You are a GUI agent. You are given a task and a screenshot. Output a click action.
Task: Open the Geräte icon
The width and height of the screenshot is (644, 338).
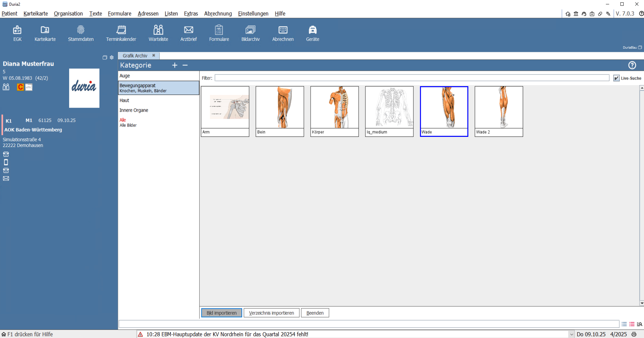click(312, 33)
